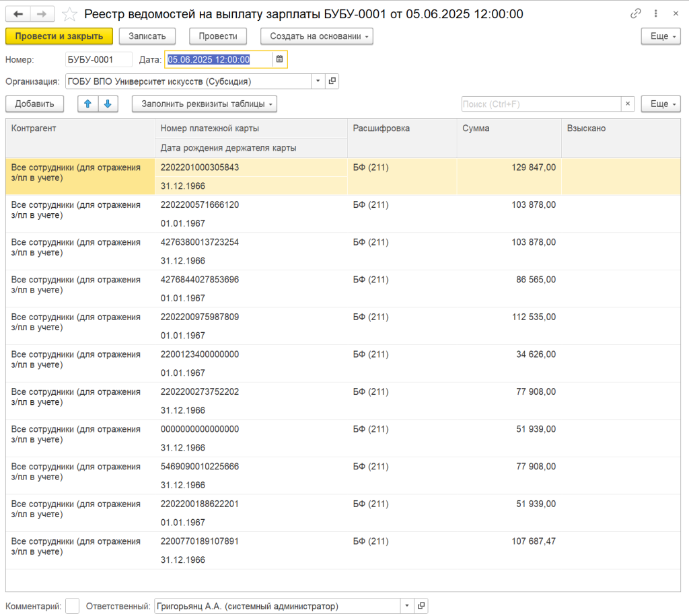Click 'Провести' button
The width and height of the screenshot is (689, 616).
coord(218,36)
